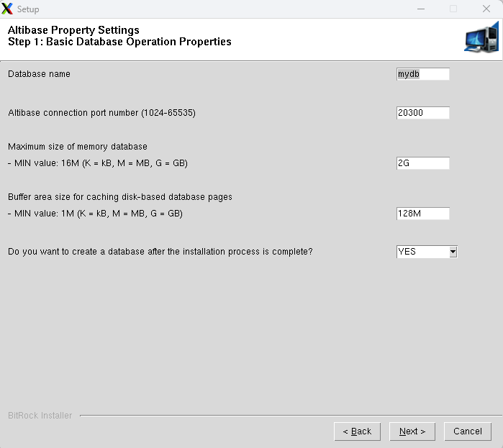Click the "Database name" label
Viewport: 503px width, 448px height.
[39, 74]
